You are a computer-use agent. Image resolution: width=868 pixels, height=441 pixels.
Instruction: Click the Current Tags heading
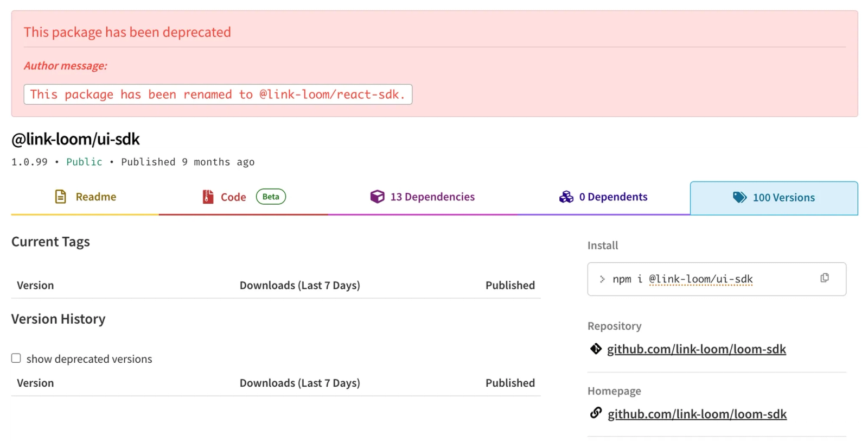pos(50,242)
